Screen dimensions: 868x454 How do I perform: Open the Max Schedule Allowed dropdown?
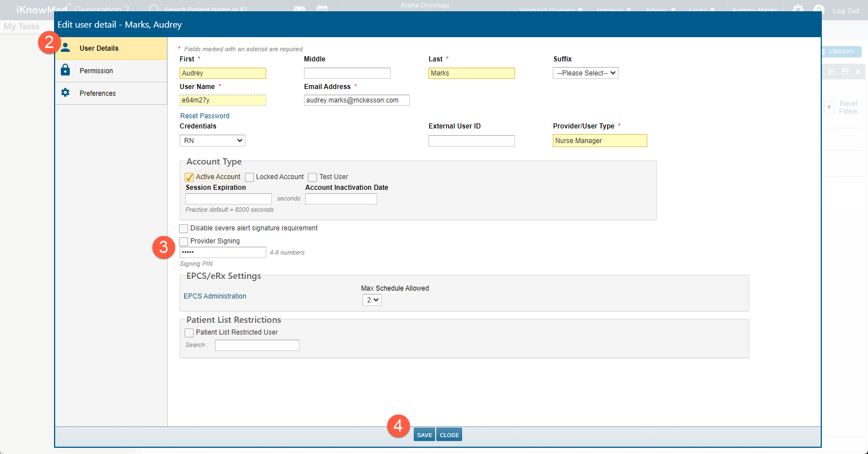372,300
